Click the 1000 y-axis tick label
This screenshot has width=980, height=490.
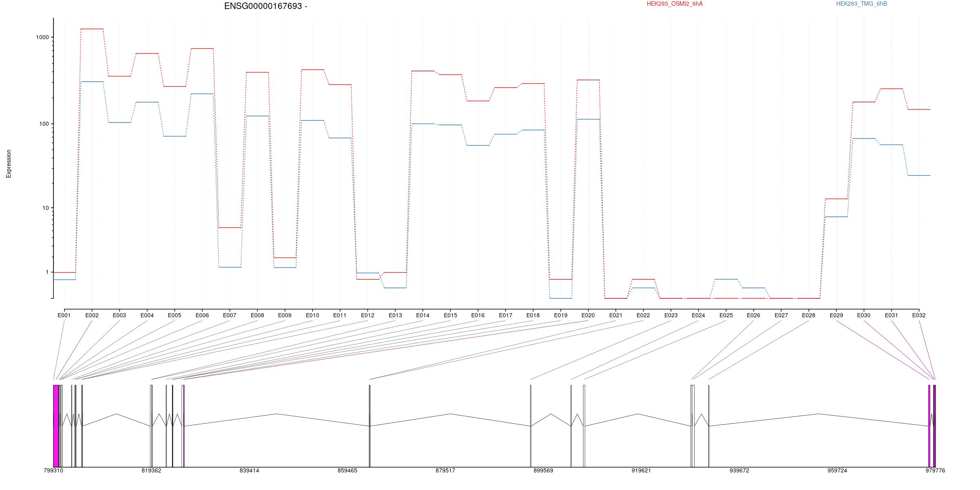[42, 37]
